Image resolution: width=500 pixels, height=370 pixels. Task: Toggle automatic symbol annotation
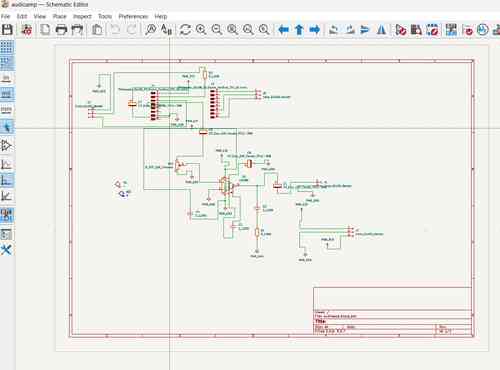(7, 215)
